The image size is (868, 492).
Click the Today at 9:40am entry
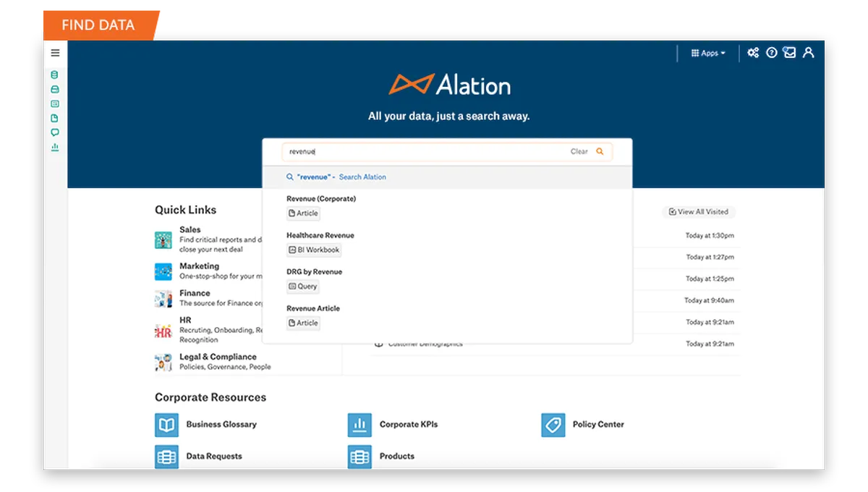(x=710, y=301)
